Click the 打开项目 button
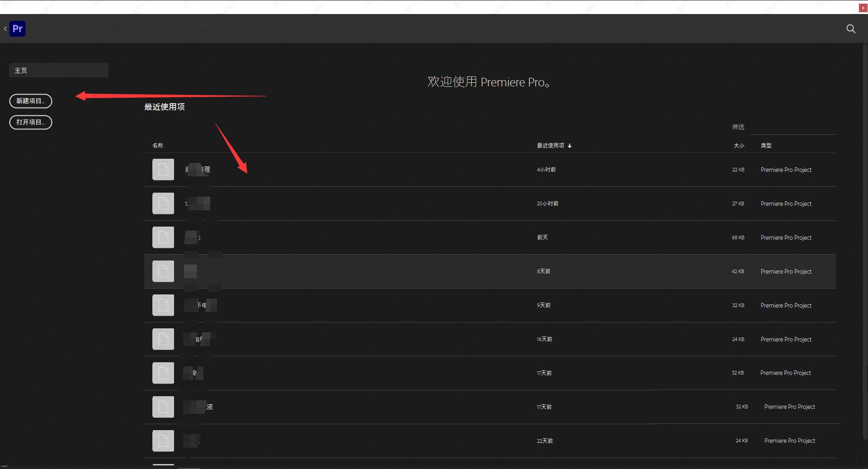Image resolution: width=868 pixels, height=469 pixels. point(31,122)
